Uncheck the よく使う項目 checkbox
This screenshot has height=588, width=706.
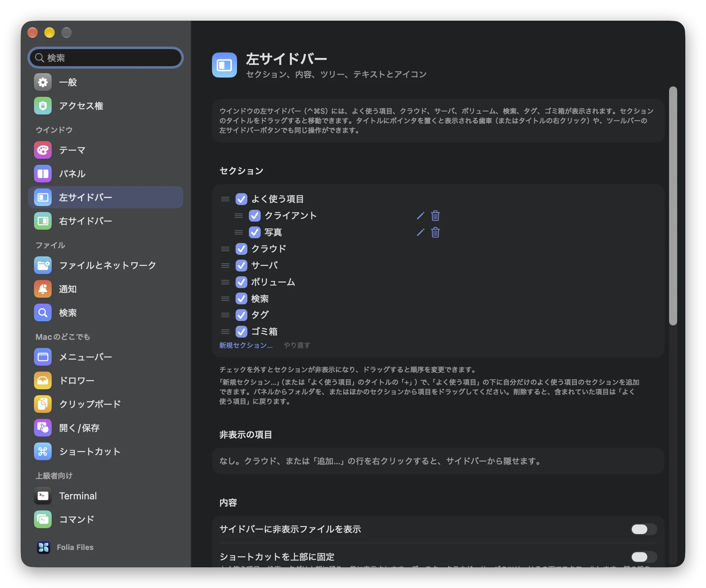click(241, 199)
